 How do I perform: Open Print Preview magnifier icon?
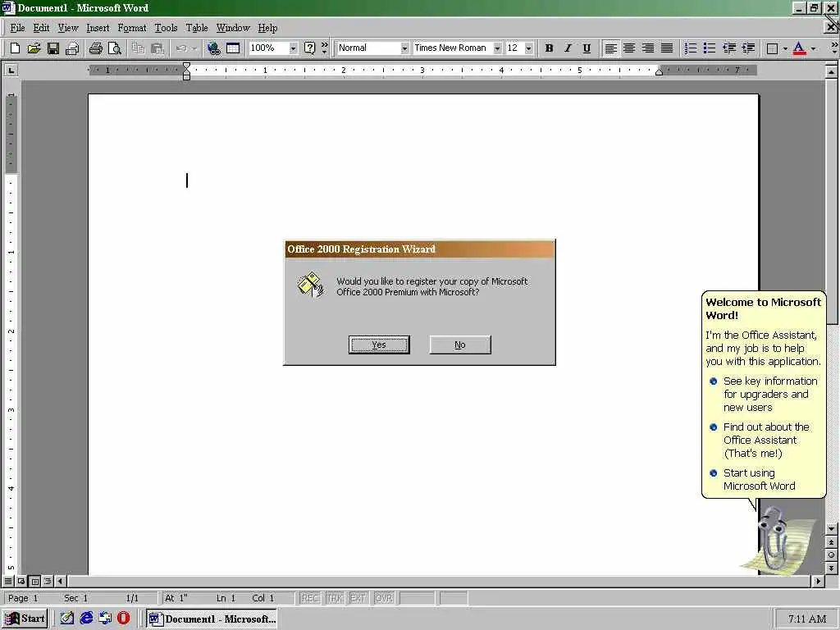pos(114,48)
